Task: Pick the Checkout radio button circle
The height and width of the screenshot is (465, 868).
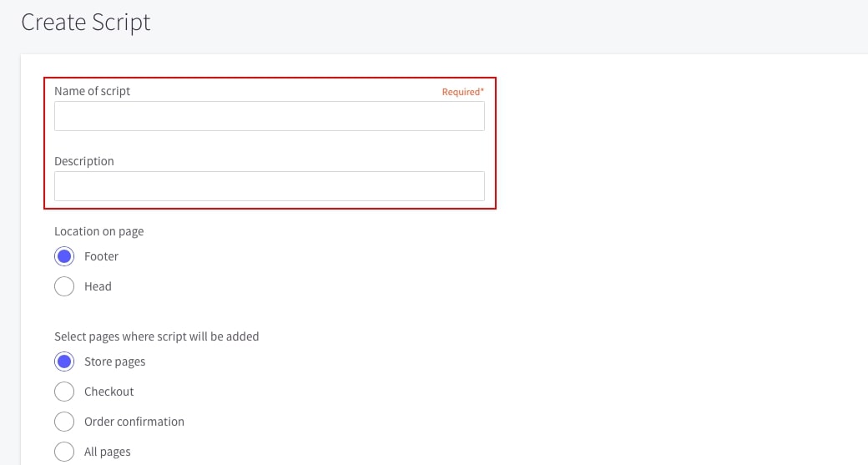Action: 64,392
